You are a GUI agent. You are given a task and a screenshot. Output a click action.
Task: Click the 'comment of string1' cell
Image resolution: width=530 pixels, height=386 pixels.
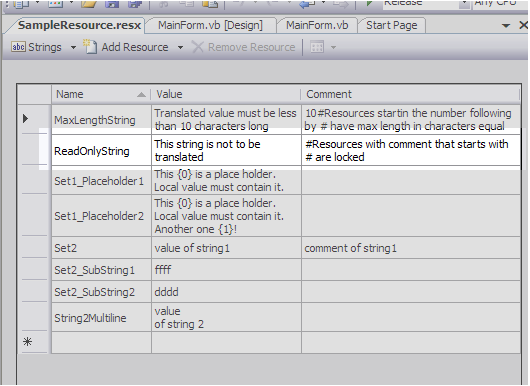click(411, 248)
